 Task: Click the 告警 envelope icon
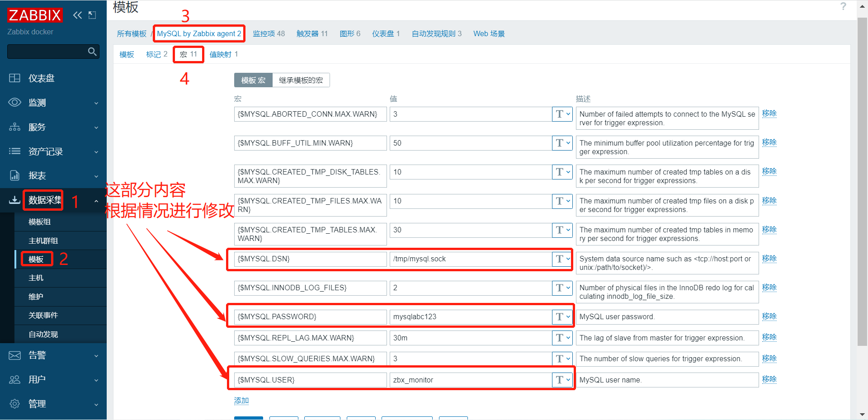point(14,355)
